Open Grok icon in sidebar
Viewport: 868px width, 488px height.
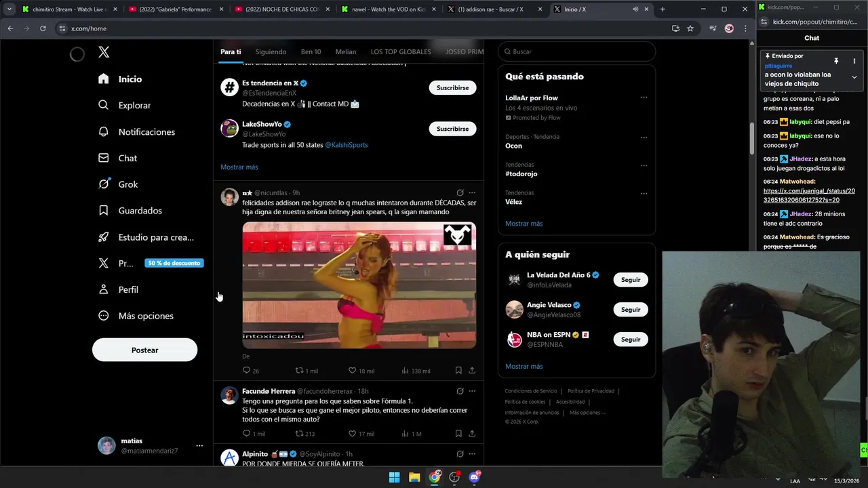(103, 184)
